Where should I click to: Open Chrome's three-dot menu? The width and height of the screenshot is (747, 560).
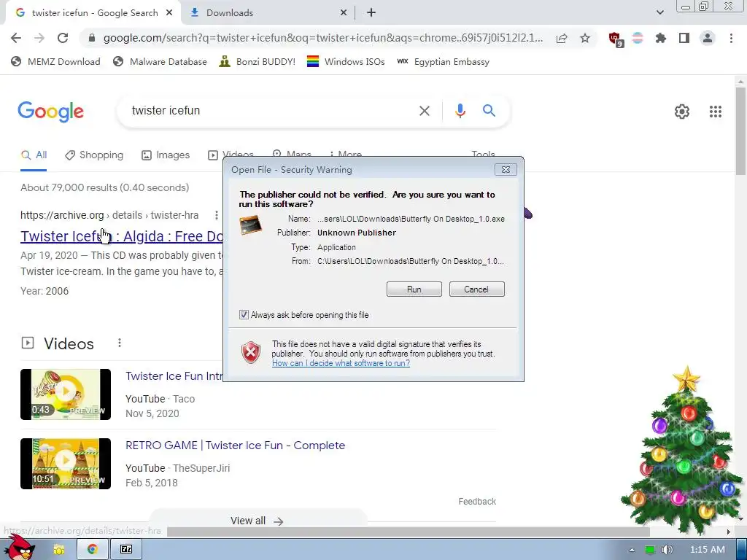731,38
